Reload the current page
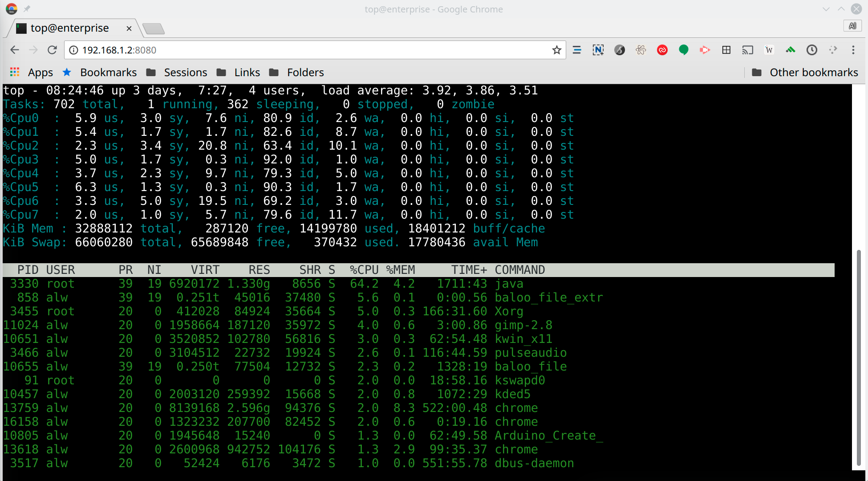The height and width of the screenshot is (481, 868). (52, 50)
